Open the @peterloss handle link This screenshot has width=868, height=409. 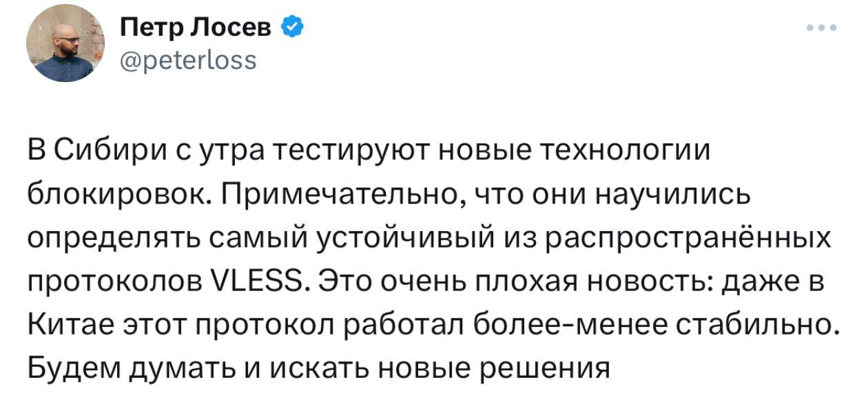(x=188, y=60)
